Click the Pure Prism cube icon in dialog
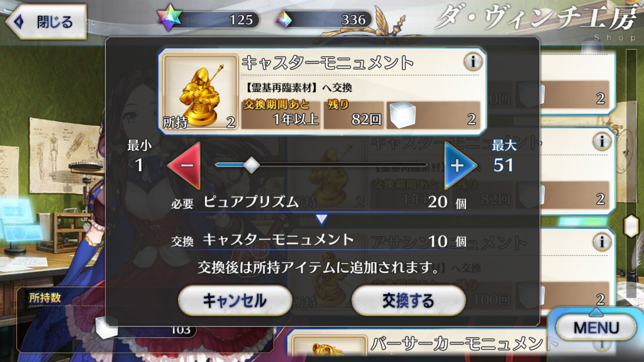Screen dimensions: 644x362 pyautogui.click(x=402, y=115)
